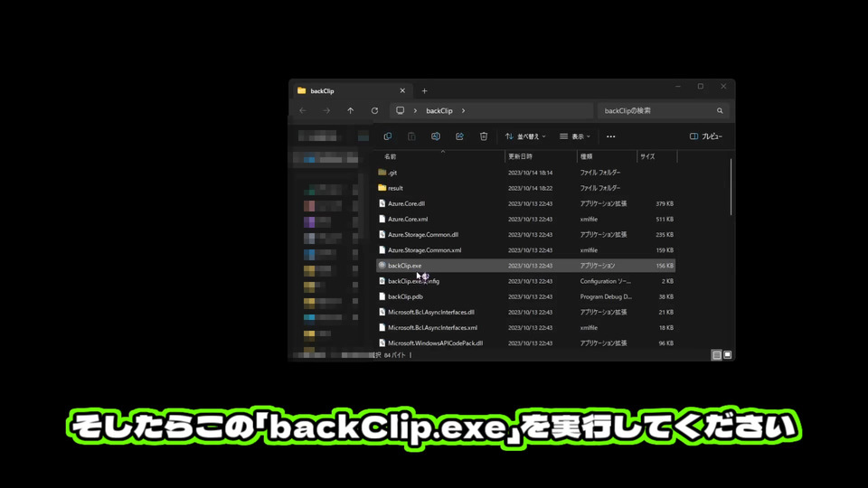Click the Configuration ソー... type cell
This screenshot has height=488, width=868.
605,281
